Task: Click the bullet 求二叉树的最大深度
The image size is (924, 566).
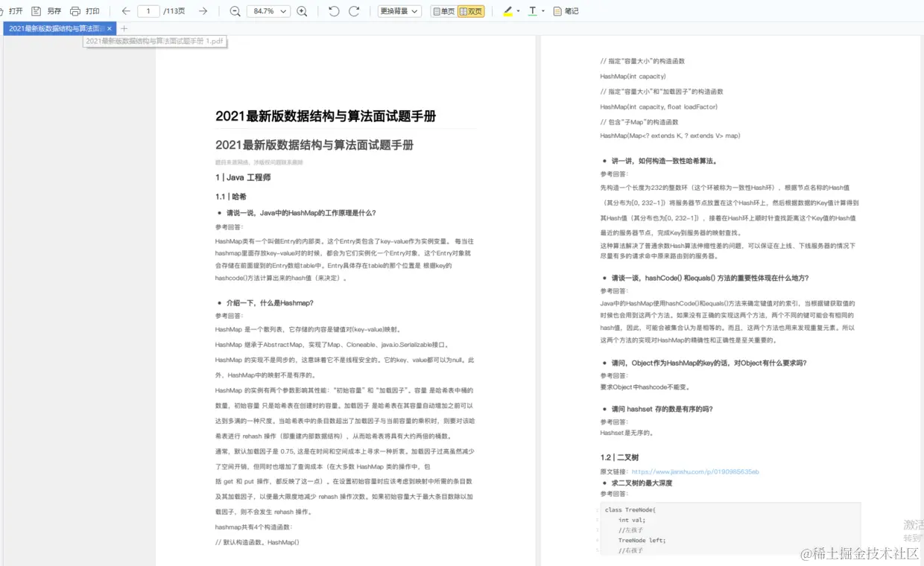Action: 642,483
